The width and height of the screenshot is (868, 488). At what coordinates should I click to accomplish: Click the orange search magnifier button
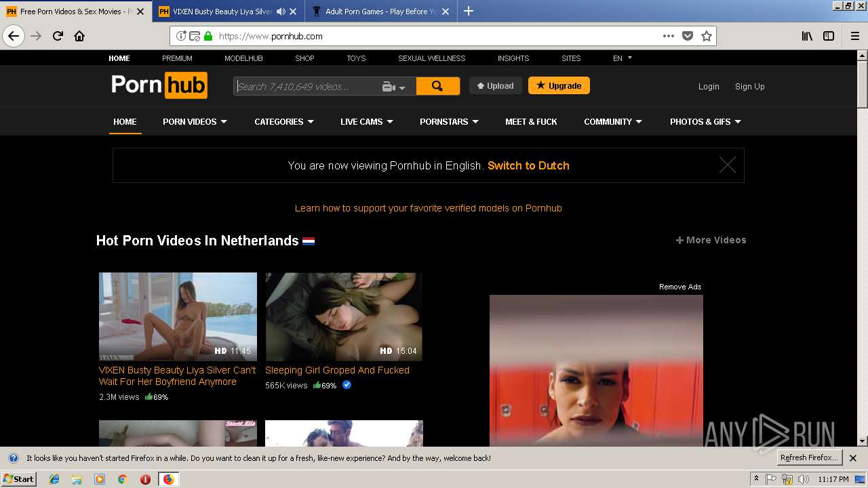click(x=437, y=86)
